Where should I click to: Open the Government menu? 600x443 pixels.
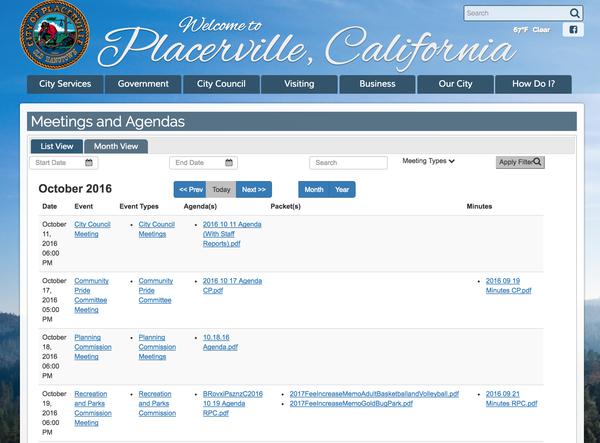click(143, 84)
